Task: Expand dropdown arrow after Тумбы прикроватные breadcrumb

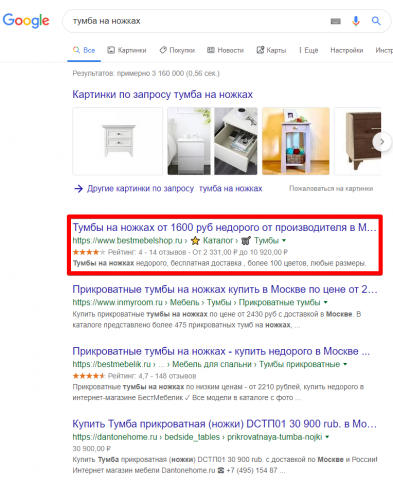Action: point(345,364)
